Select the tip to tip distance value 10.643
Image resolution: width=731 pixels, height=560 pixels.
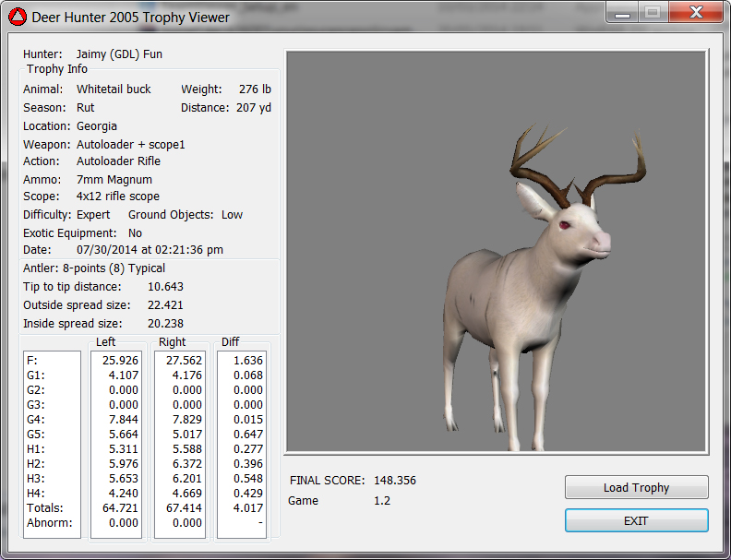[x=165, y=287]
